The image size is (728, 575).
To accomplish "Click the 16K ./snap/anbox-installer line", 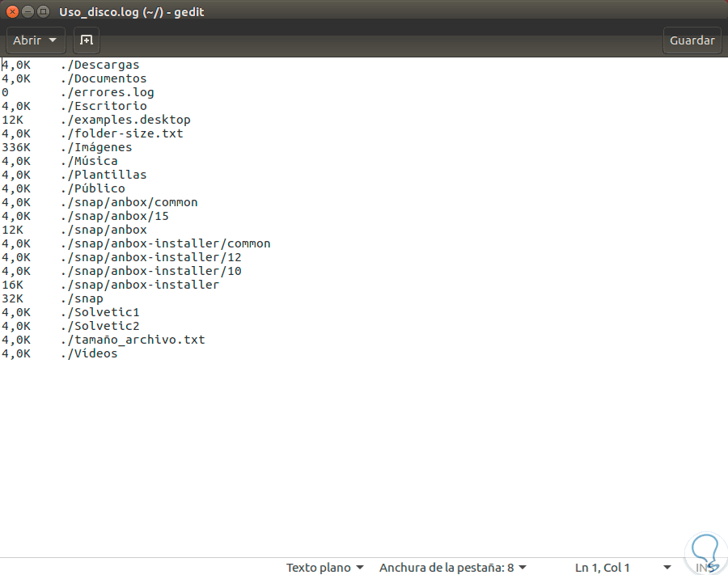I will point(111,285).
